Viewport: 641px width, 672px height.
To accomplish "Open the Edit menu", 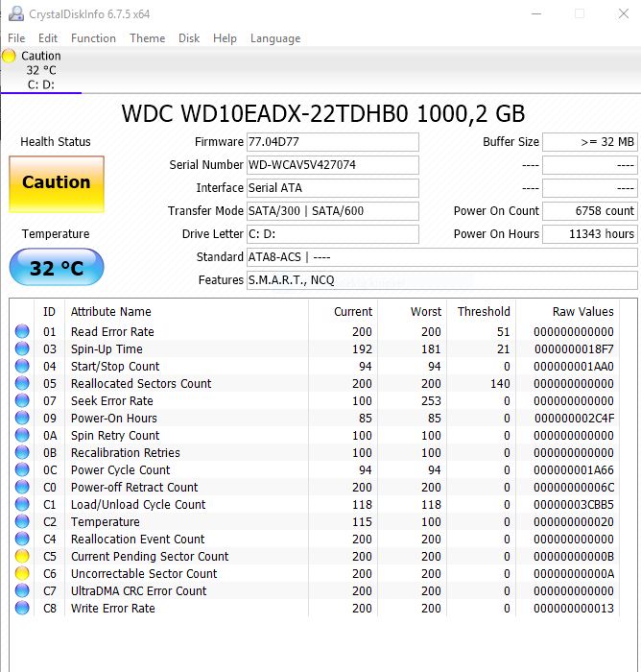I will tap(48, 38).
